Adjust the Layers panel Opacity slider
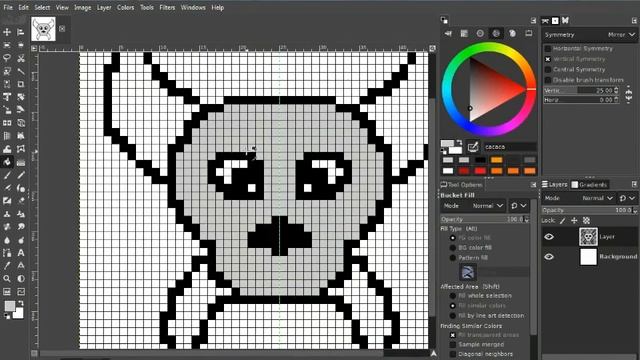640x360 pixels. point(589,210)
